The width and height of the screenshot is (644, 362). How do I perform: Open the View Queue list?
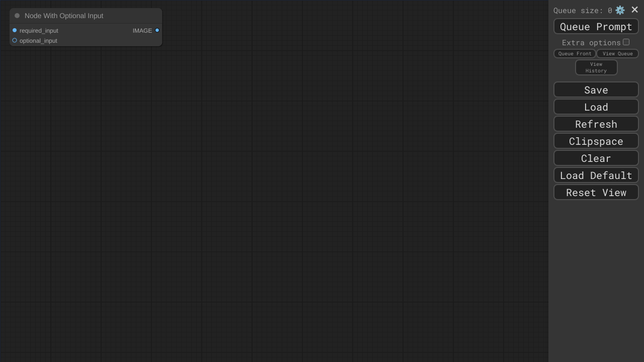coord(617,53)
